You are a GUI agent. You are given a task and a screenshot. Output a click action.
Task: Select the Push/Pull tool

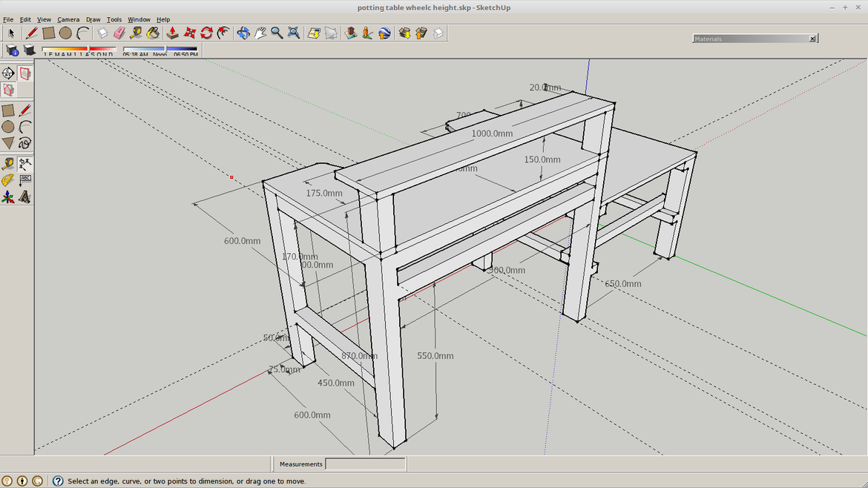[x=172, y=33]
